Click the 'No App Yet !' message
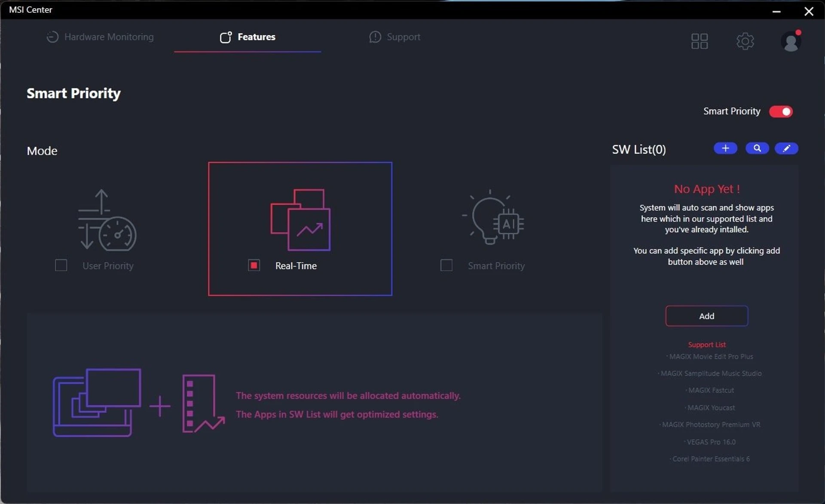Image resolution: width=825 pixels, height=504 pixels. pos(706,189)
